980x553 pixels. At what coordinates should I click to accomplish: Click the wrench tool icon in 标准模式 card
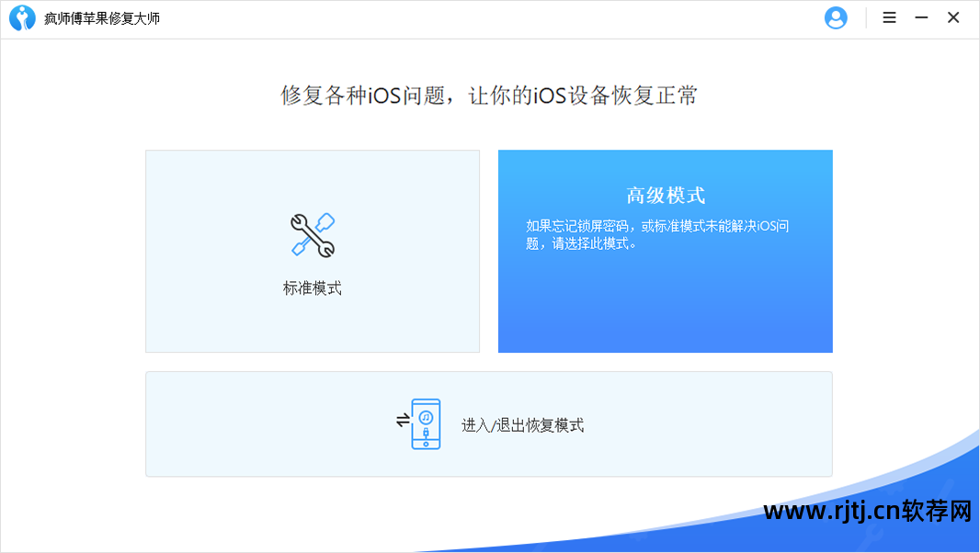312,232
